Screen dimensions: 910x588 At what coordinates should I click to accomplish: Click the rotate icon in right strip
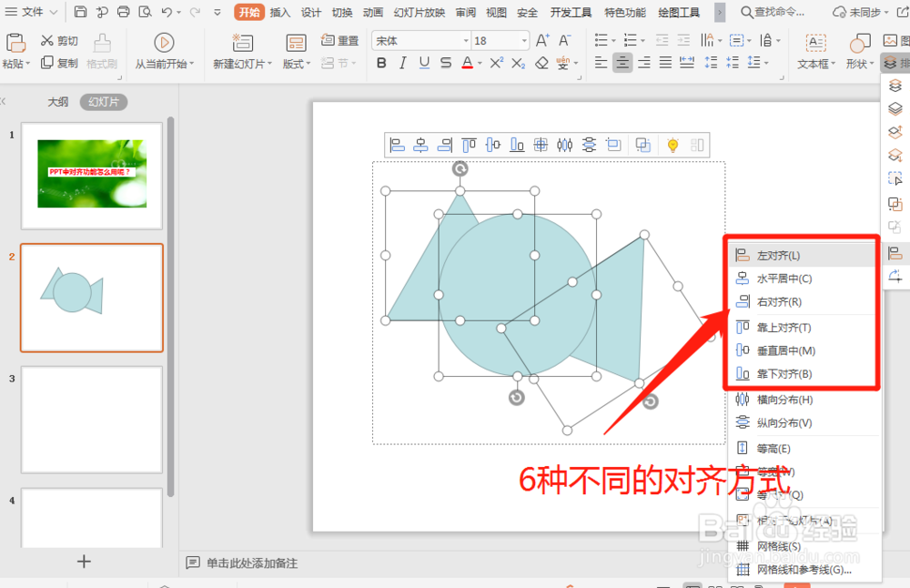click(x=895, y=276)
